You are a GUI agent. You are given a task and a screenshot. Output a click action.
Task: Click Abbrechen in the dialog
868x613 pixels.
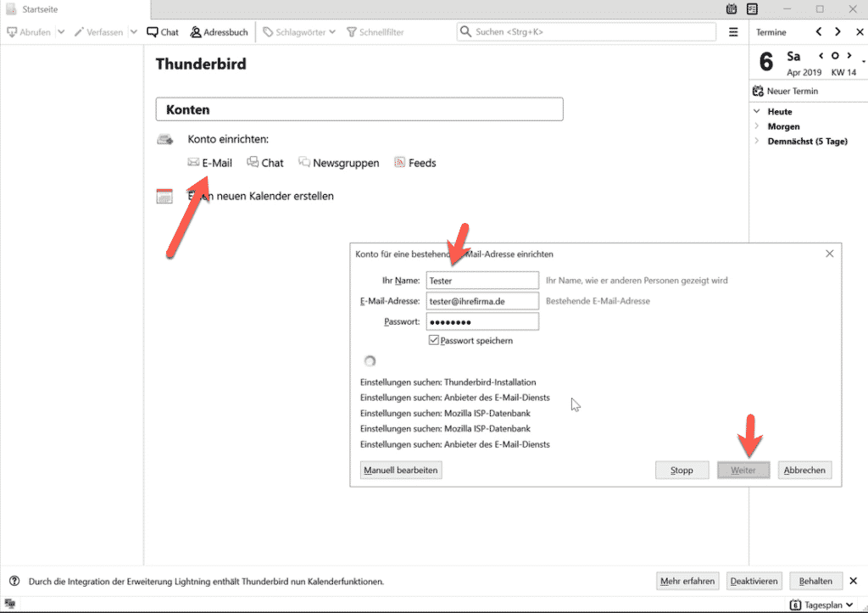[x=804, y=470]
